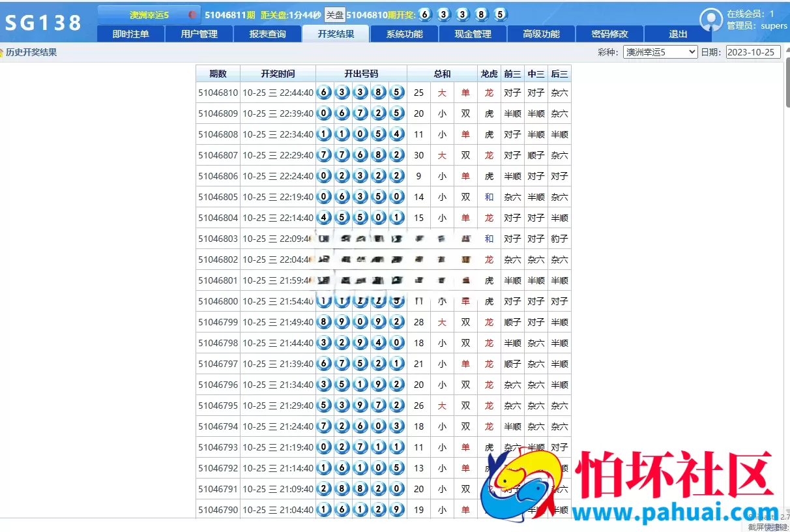This screenshot has height=532, width=790.
Task: Click draw time 10-25 三 22:39:40
Action: [x=278, y=113]
